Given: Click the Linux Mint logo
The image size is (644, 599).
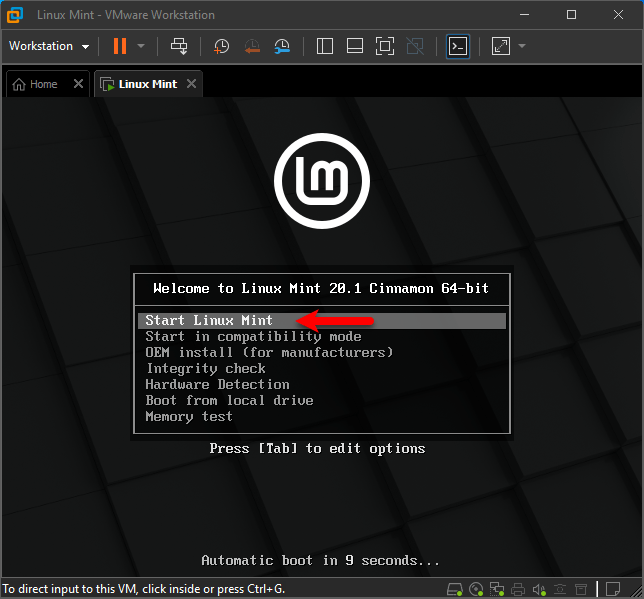Looking at the screenshot, I should (322, 181).
